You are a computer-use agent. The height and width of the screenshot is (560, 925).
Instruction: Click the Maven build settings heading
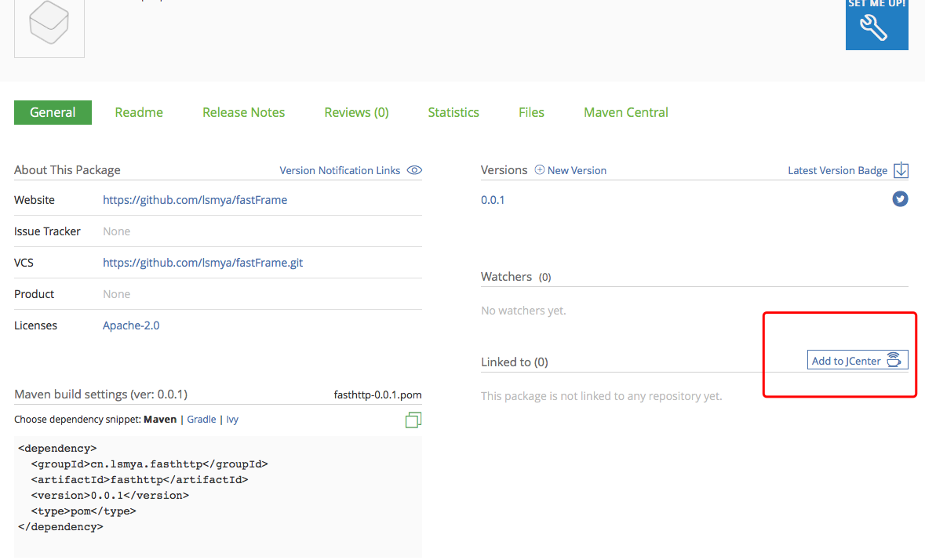(x=101, y=394)
